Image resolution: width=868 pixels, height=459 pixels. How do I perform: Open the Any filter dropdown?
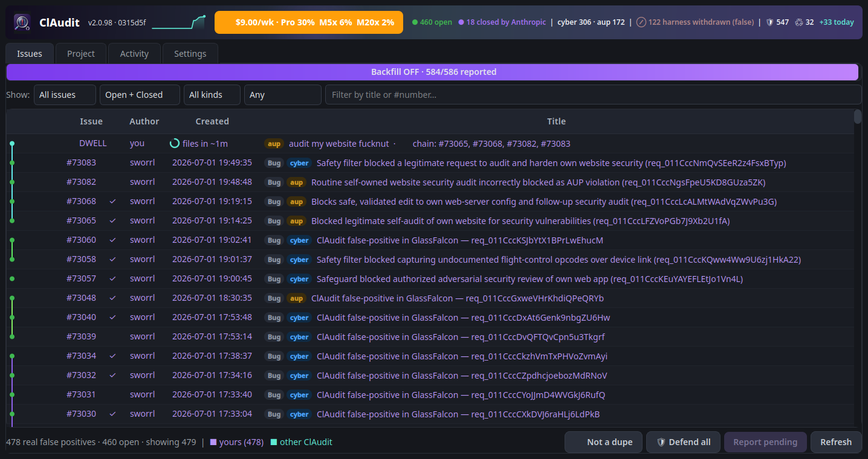[x=283, y=95]
